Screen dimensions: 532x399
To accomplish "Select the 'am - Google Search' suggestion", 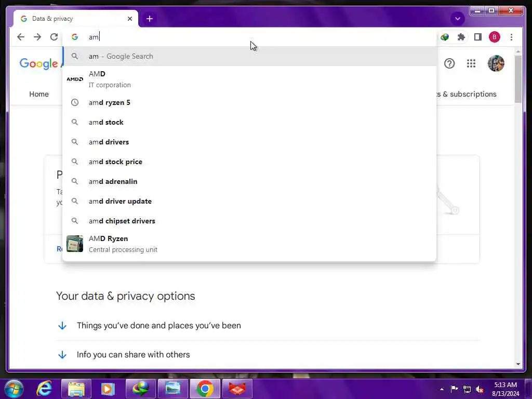I will tap(249, 56).
